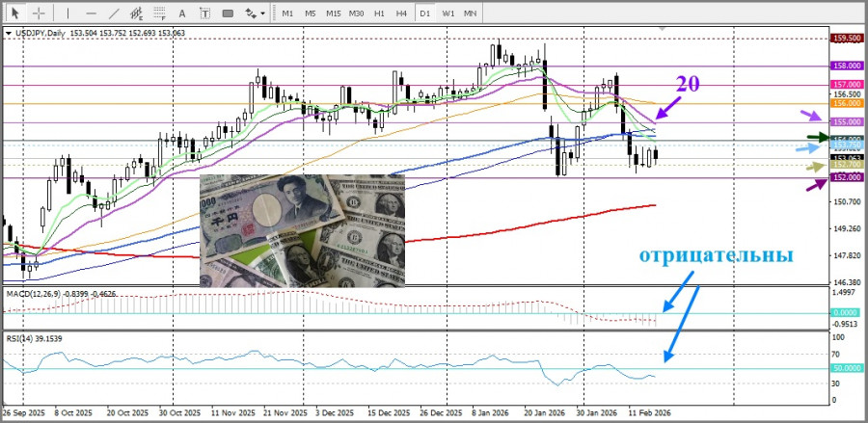Click the 158.000 price level label

tap(847, 66)
